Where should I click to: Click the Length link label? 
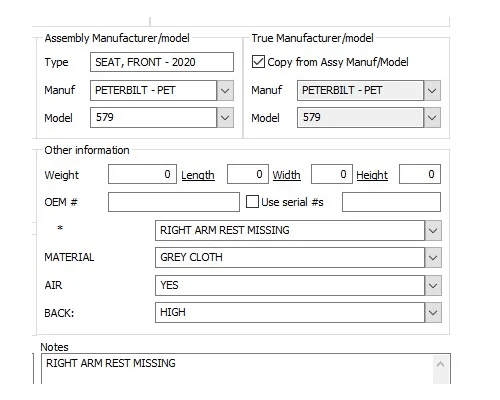[x=198, y=175]
